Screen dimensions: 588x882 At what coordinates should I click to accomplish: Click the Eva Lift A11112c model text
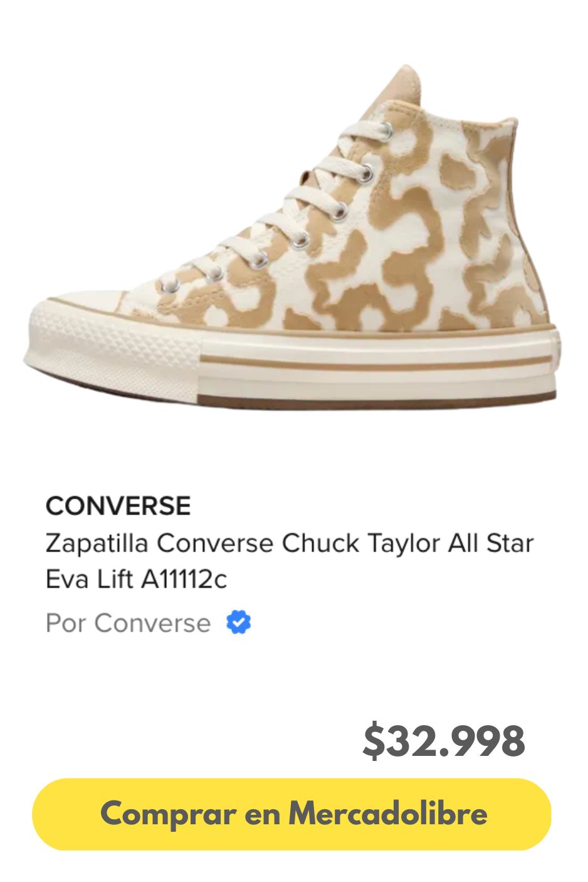(x=136, y=579)
